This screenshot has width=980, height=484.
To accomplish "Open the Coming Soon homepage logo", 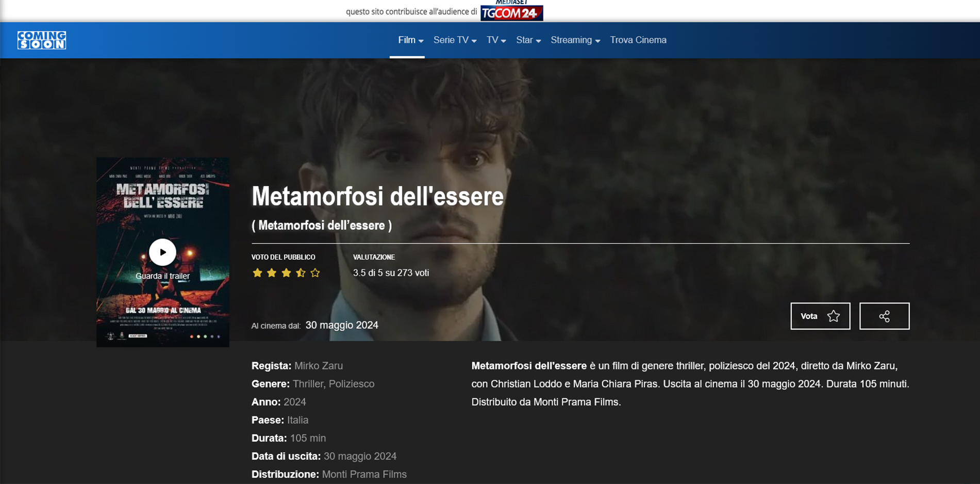I will coord(42,40).
